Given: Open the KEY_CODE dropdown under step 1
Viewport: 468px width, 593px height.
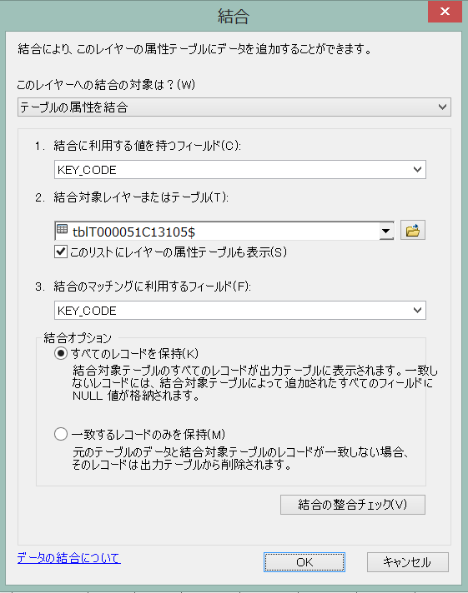Looking at the screenshot, I should [x=240, y=169].
